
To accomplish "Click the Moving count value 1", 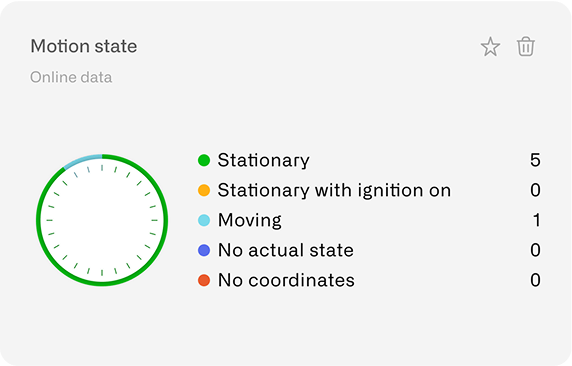I will point(536,220).
